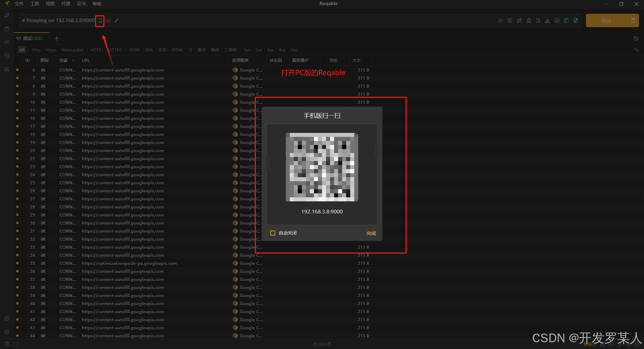644x349 pixels.
Task: Select request row with ID 44
Action: (193, 336)
